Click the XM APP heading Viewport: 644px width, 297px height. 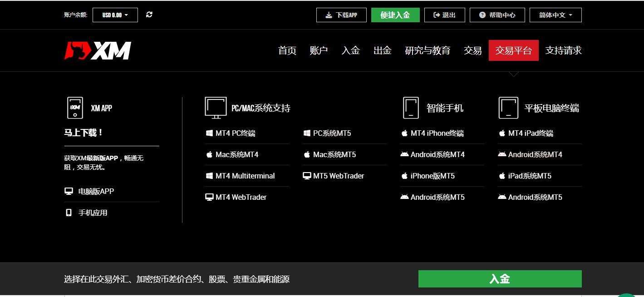101,108
